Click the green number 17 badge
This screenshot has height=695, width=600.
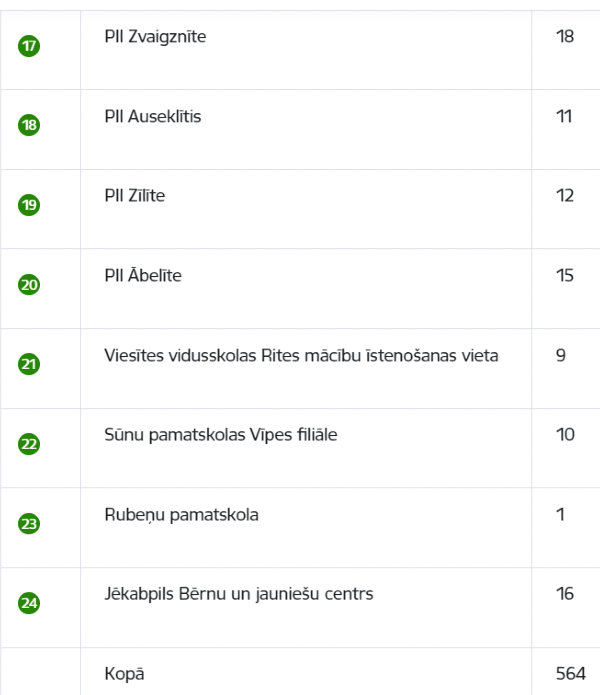click(x=29, y=46)
